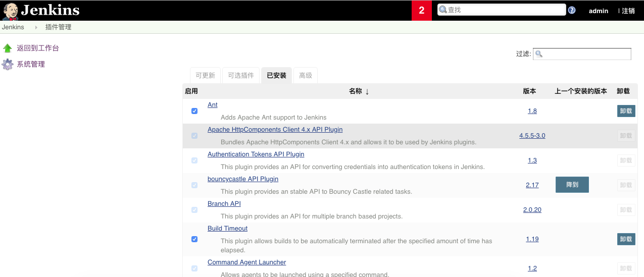
Task: Open the 系统管理 link
Action: (x=31, y=65)
